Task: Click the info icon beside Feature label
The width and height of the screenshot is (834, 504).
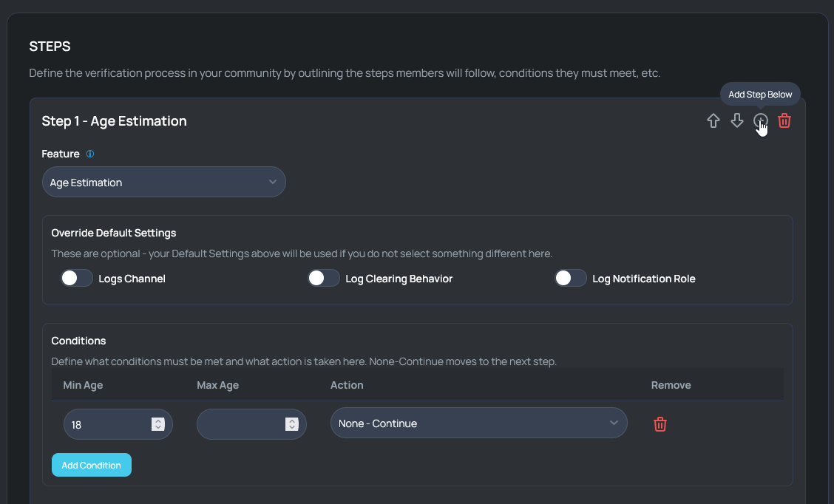Action: click(x=90, y=154)
